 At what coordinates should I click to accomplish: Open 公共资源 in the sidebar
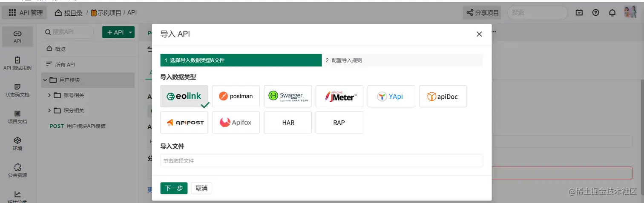17,171
